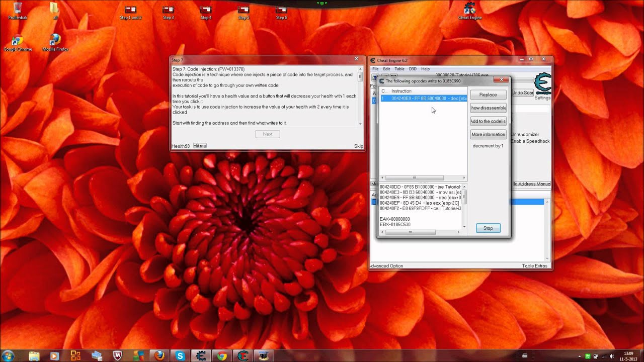Open the Mozilla Firefox desktop shortcut
The image size is (644, 362).
click(55, 43)
